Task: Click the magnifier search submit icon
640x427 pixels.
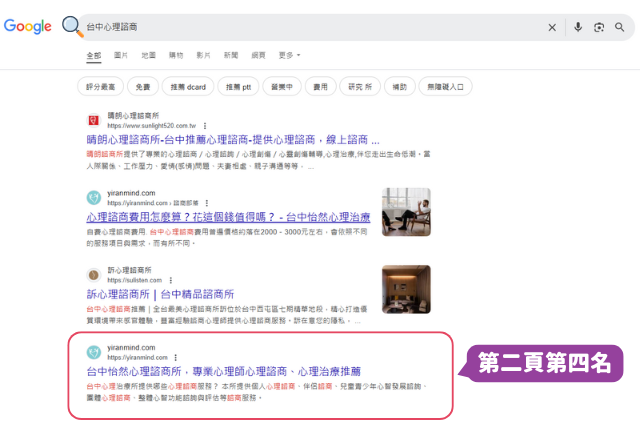Action: 620,27
